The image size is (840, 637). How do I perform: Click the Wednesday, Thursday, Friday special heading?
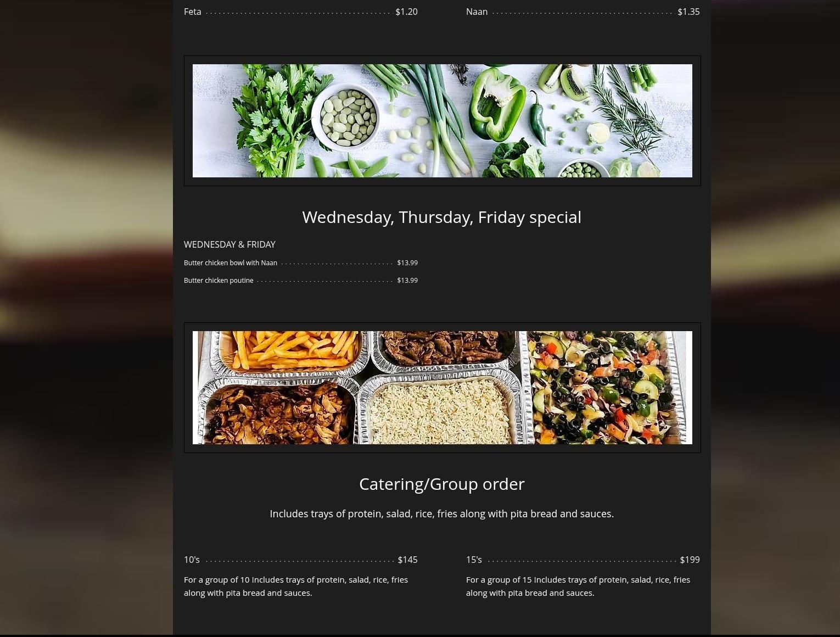(x=442, y=217)
